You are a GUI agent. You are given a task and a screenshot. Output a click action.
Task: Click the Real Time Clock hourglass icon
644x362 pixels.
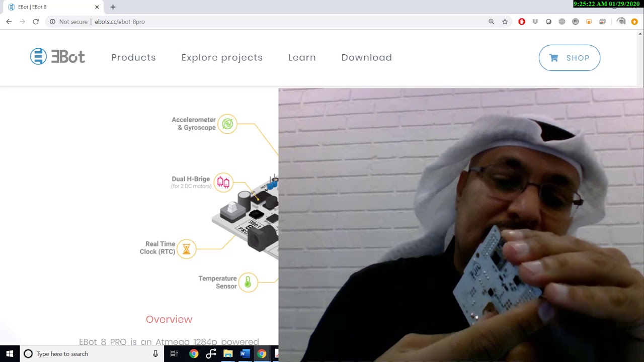(x=187, y=248)
